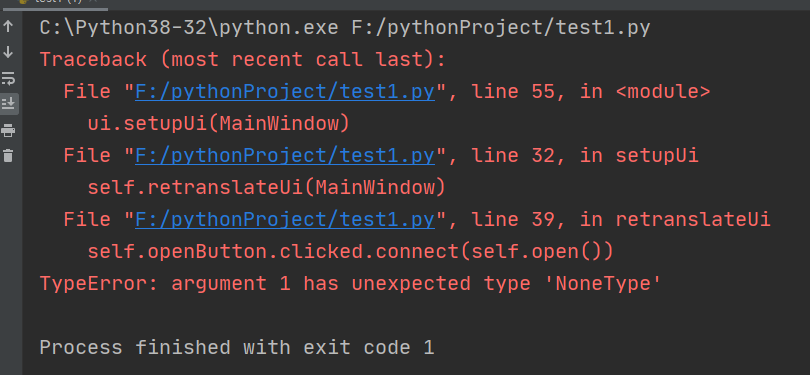The height and width of the screenshot is (375, 810).
Task: Click the self.openButton.clicked.connect code line
Action: 350,252
